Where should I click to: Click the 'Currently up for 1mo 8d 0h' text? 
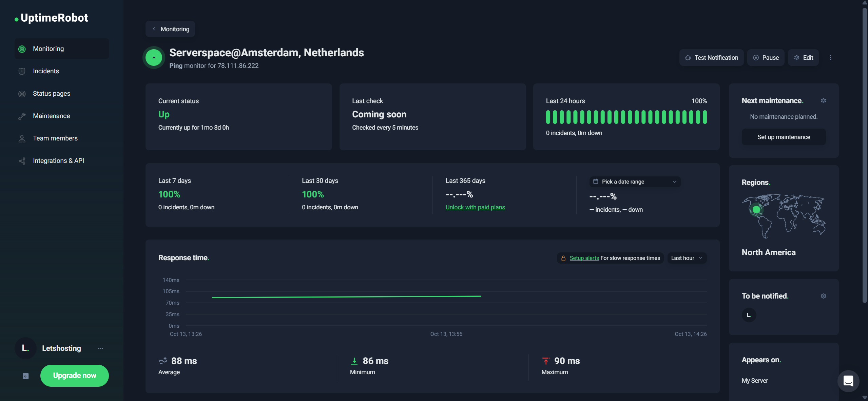pyautogui.click(x=193, y=128)
